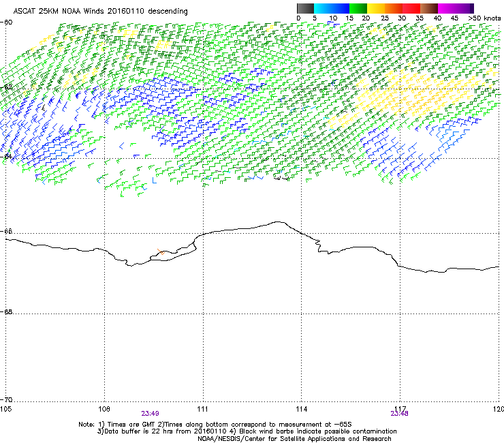Image resolution: width=504 pixels, height=443 pixels.
Task: Click the 105 longitude axis label
Action: click(5, 408)
